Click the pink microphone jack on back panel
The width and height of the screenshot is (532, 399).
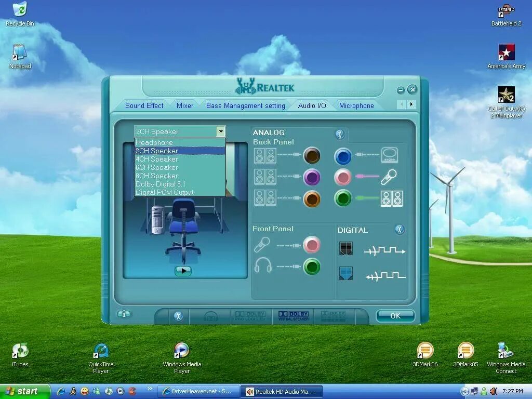point(343,177)
